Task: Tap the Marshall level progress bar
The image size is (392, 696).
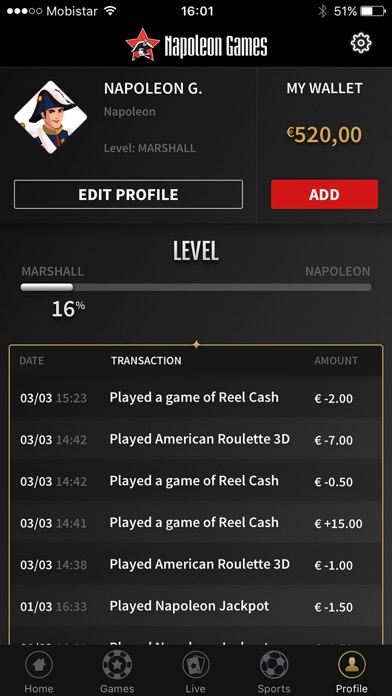Action: click(x=196, y=287)
